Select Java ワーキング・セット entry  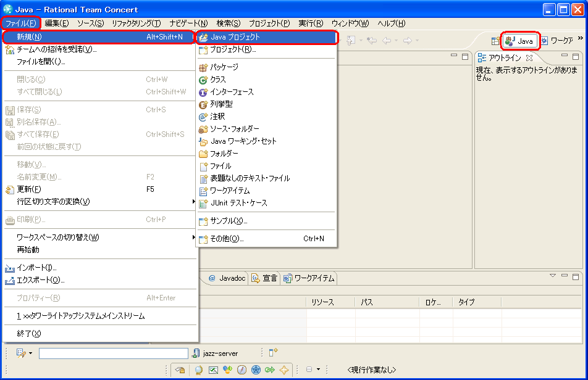(266, 141)
